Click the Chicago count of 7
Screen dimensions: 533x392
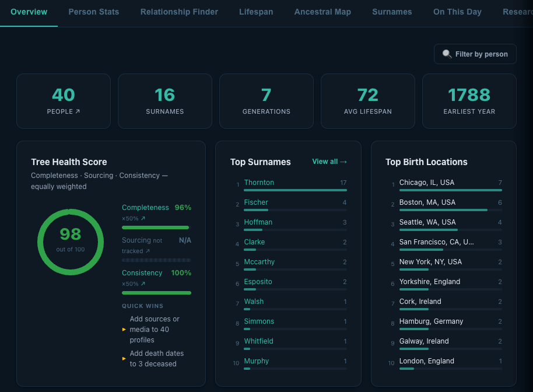[500, 183]
